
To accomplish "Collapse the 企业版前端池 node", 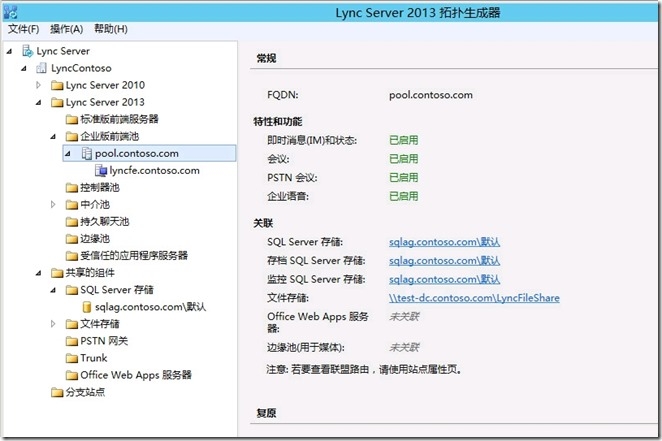I will (53, 137).
